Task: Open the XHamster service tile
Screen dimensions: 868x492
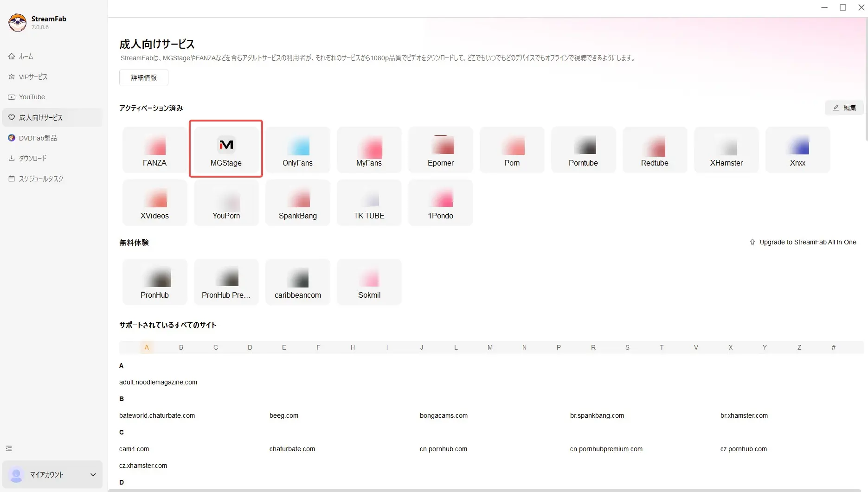Action: tap(726, 150)
